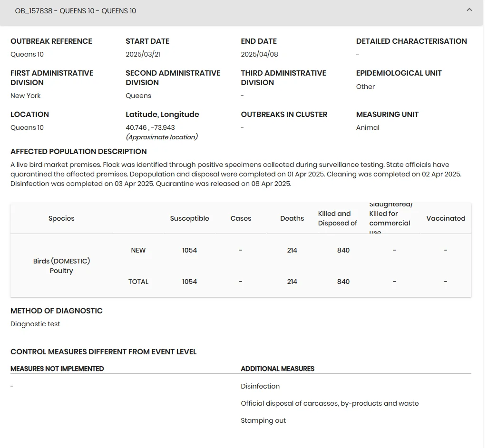Click Official disposal of carcasses measure
The height and width of the screenshot is (448, 488).
330,403
